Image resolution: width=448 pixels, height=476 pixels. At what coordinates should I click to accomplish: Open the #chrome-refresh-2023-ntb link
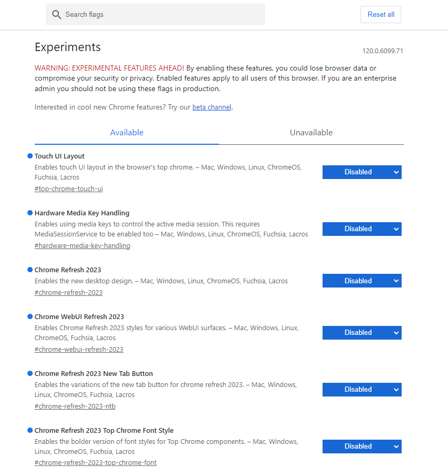(75, 406)
